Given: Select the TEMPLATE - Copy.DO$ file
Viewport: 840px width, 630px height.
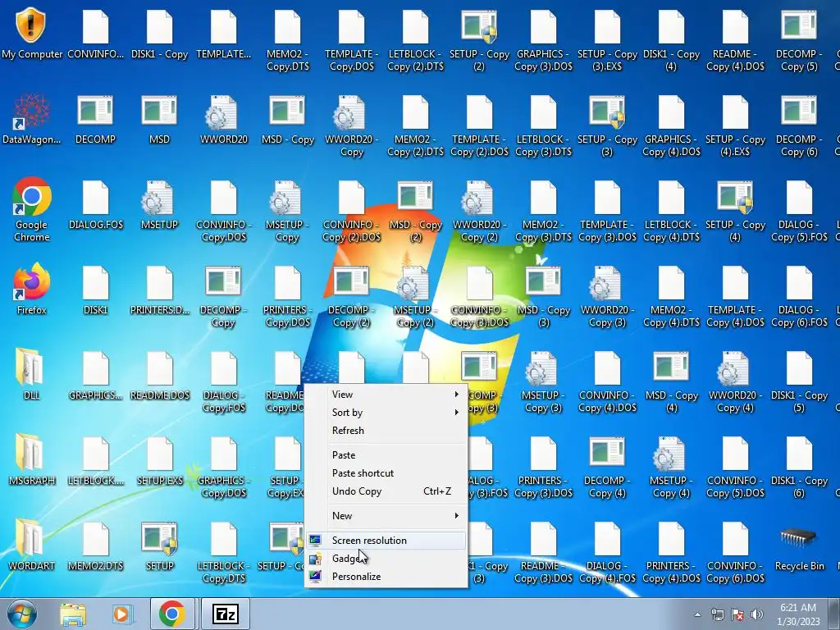Looking at the screenshot, I should click(x=351, y=39).
